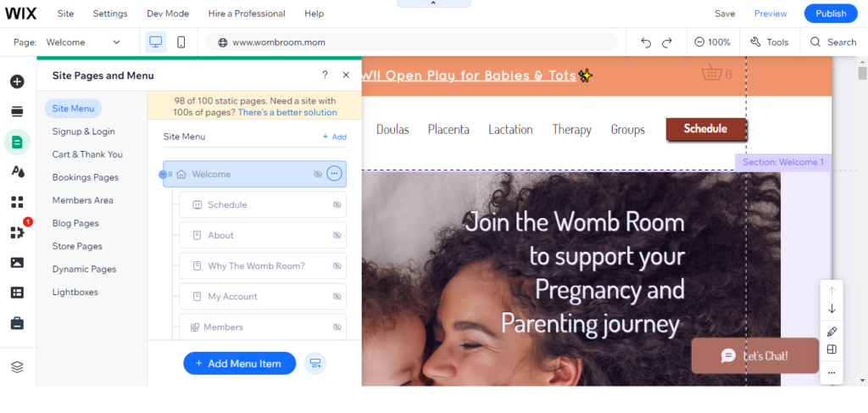868x413 pixels.
Task: Open the Add Elements plus icon
Action: 17,81
